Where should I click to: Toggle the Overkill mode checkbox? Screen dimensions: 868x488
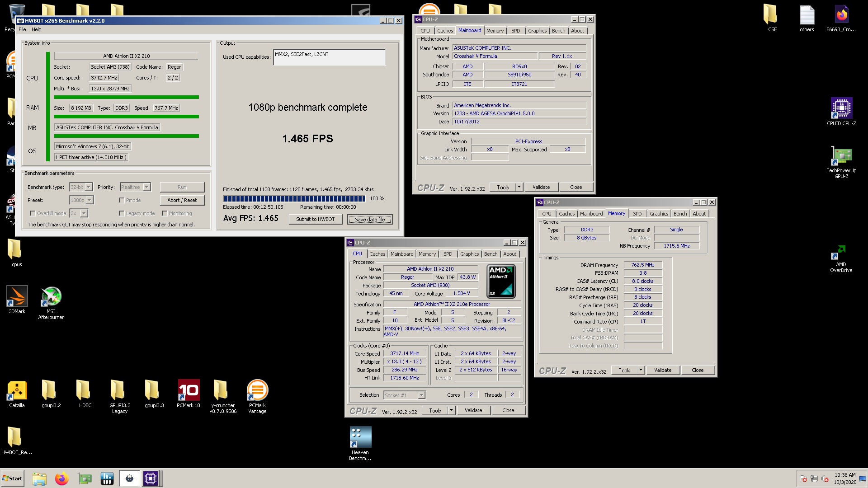(x=33, y=213)
